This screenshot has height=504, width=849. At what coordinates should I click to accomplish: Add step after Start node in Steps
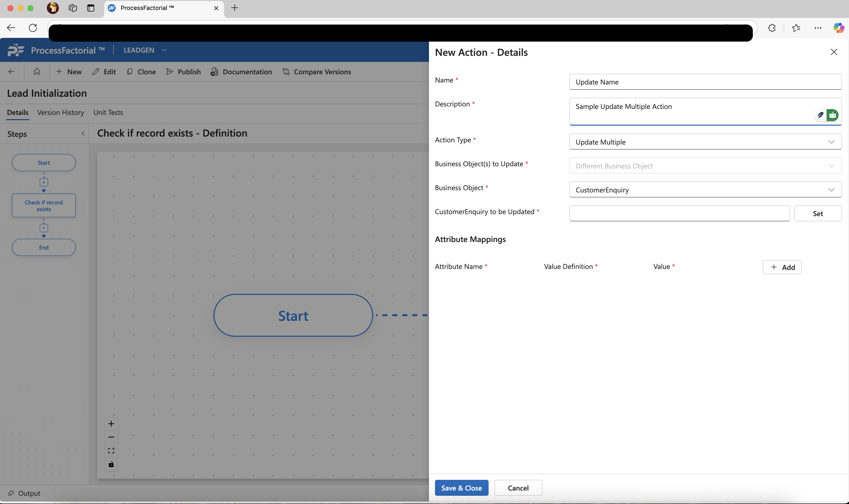tap(44, 182)
